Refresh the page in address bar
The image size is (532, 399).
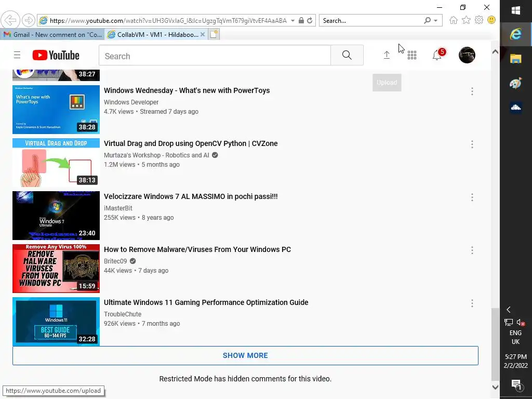310,20
